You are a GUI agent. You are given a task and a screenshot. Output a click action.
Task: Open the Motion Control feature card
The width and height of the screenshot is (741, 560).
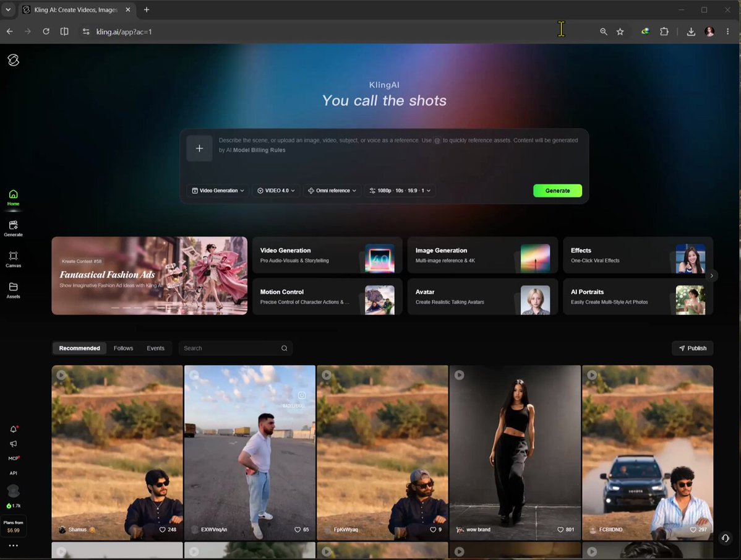[x=327, y=296]
